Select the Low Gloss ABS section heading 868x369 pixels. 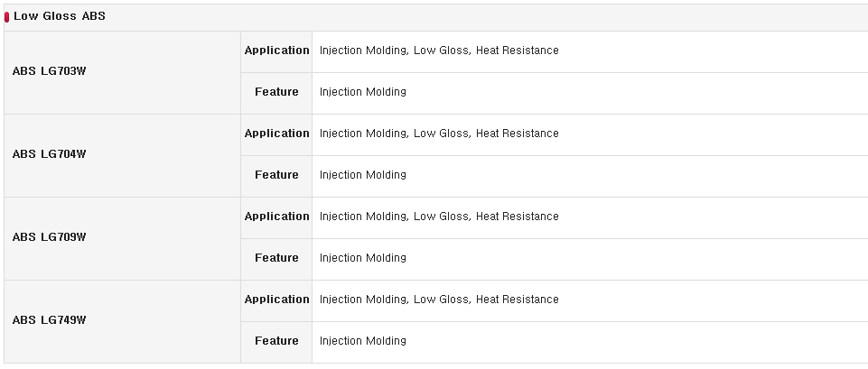[x=60, y=16]
